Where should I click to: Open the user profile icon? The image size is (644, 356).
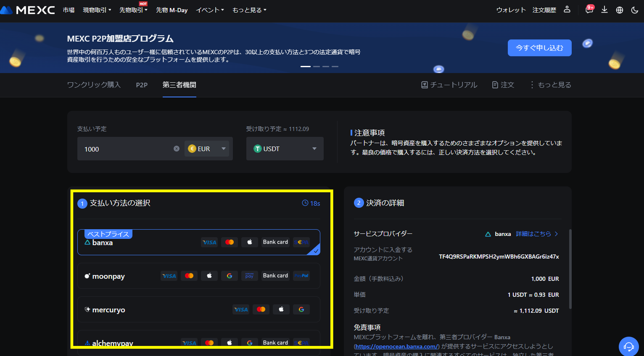(567, 9)
